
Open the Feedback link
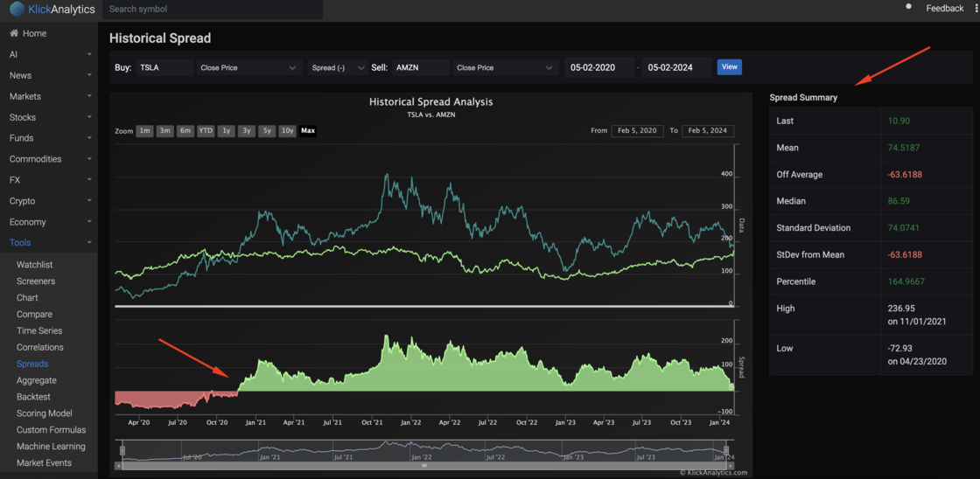944,8
